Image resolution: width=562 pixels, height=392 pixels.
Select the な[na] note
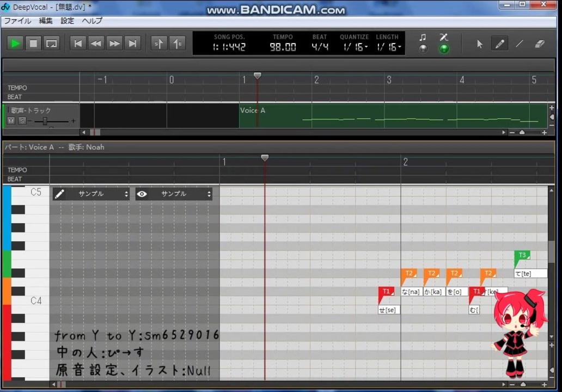412,292
